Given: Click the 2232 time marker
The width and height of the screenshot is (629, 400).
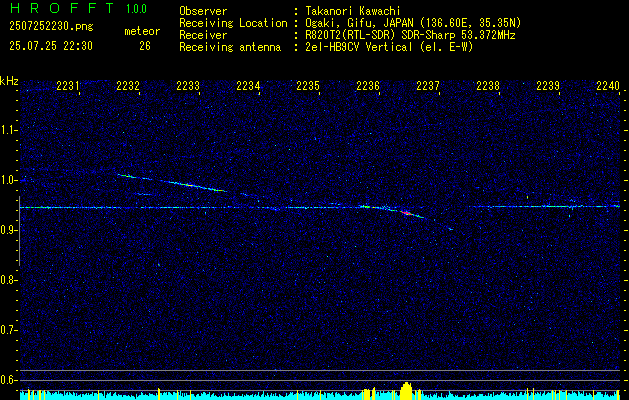Looking at the screenshot, I should click(x=128, y=86).
